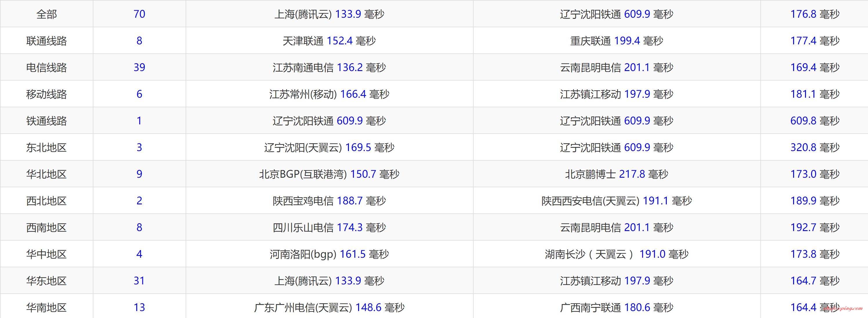Click average 609.8 毫秒 value
Screen dimensions: 868x318
(x=815, y=121)
